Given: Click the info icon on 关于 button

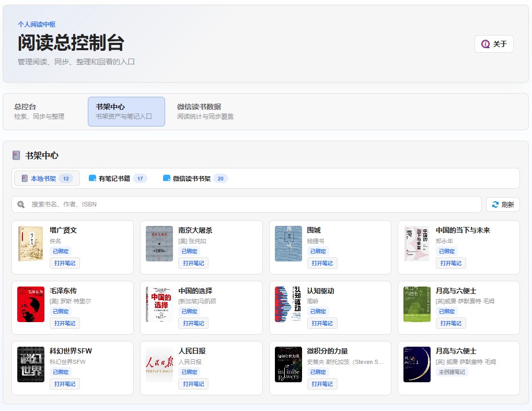Looking at the screenshot, I should (485, 44).
